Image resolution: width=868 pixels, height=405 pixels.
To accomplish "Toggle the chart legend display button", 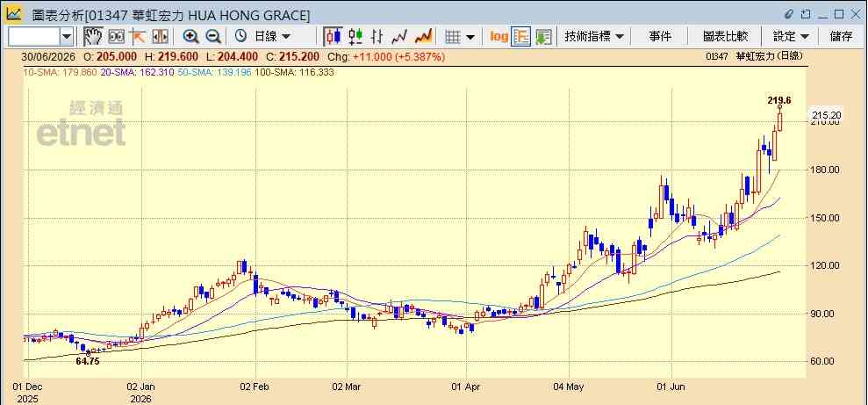I will pos(520,37).
